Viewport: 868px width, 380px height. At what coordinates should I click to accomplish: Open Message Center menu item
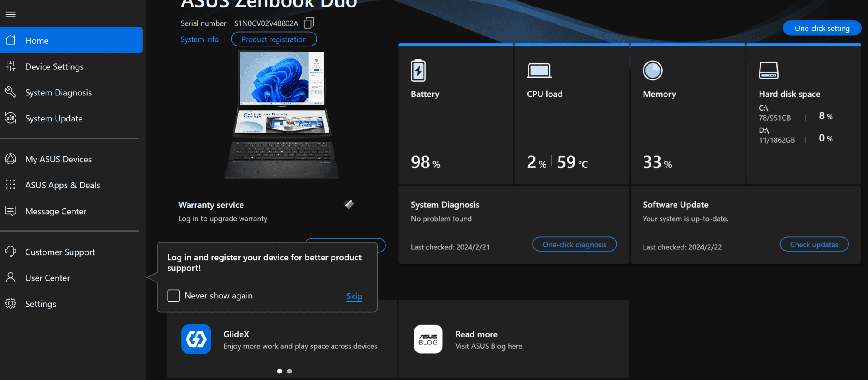[56, 211]
